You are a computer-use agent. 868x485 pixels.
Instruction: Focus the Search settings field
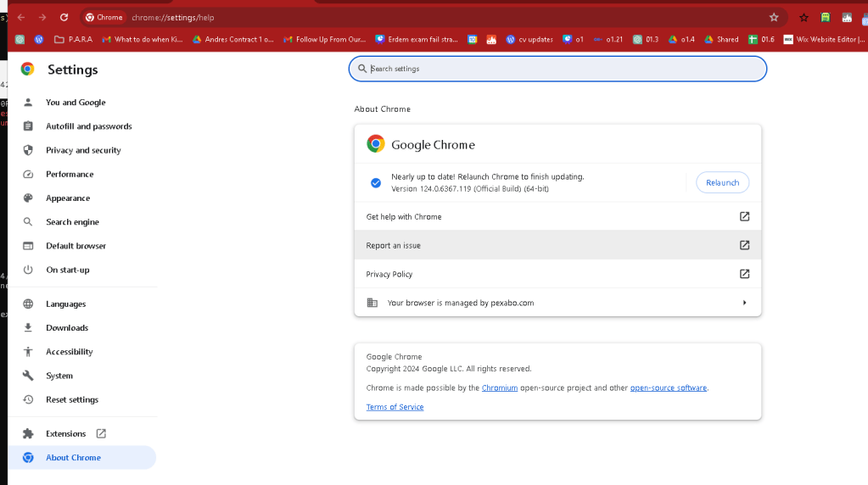coord(557,69)
